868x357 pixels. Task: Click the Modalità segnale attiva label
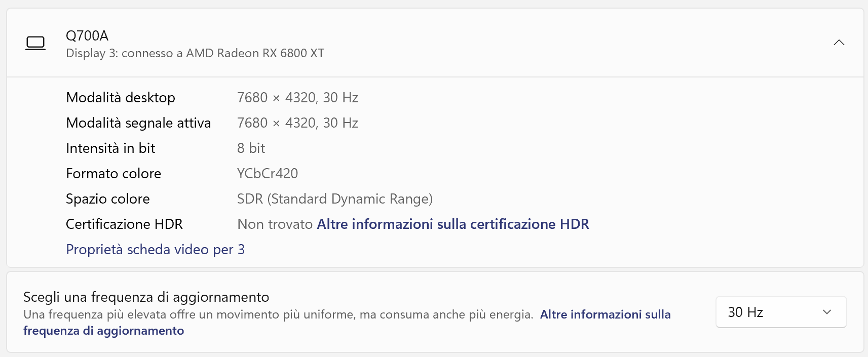click(138, 123)
